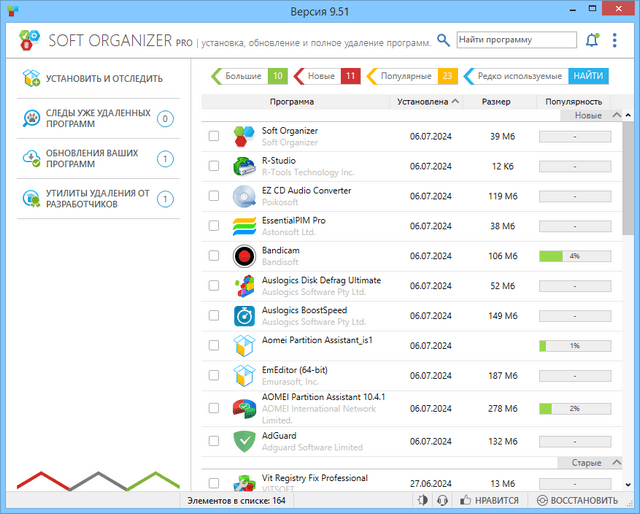Select the EmEditor (64-bit) checkbox

pyautogui.click(x=214, y=376)
